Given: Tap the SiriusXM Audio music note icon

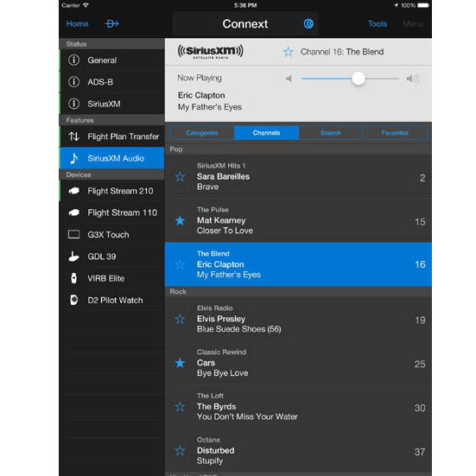Looking at the screenshot, I should coord(73,158).
